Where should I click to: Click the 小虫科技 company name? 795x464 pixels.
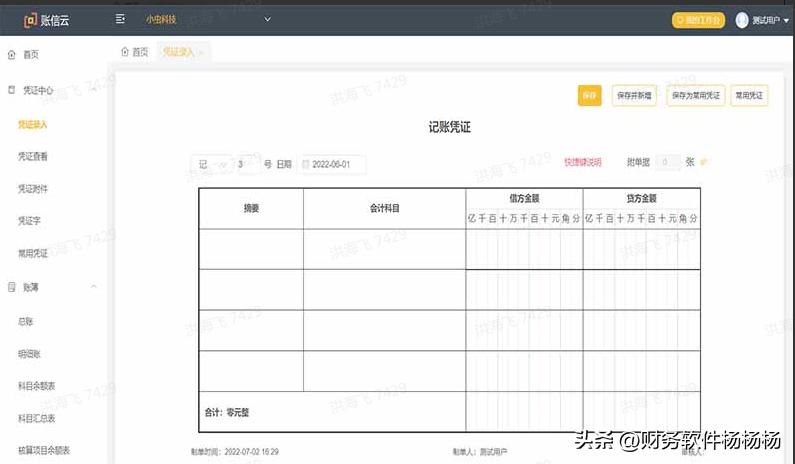click(161, 19)
